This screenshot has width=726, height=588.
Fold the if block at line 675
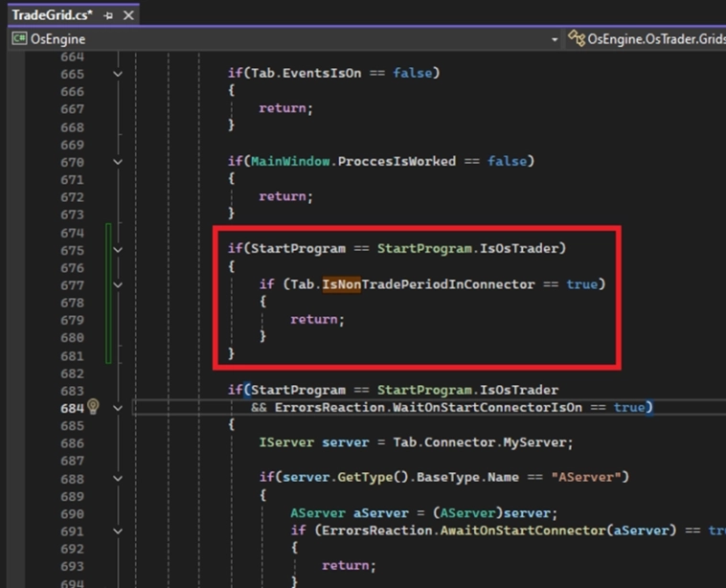pos(118,249)
